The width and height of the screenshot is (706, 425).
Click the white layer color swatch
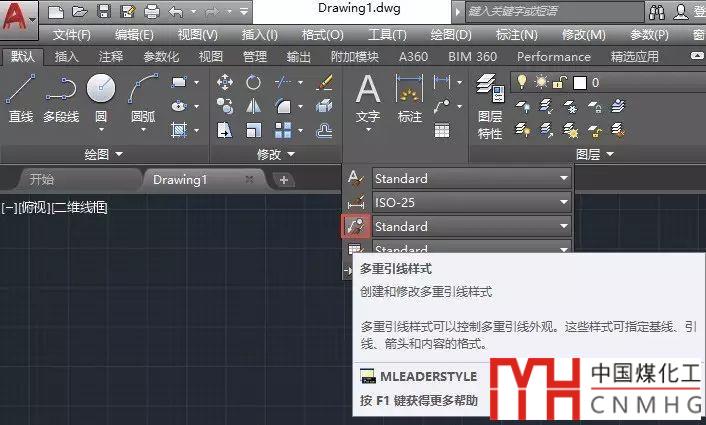pos(579,83)
